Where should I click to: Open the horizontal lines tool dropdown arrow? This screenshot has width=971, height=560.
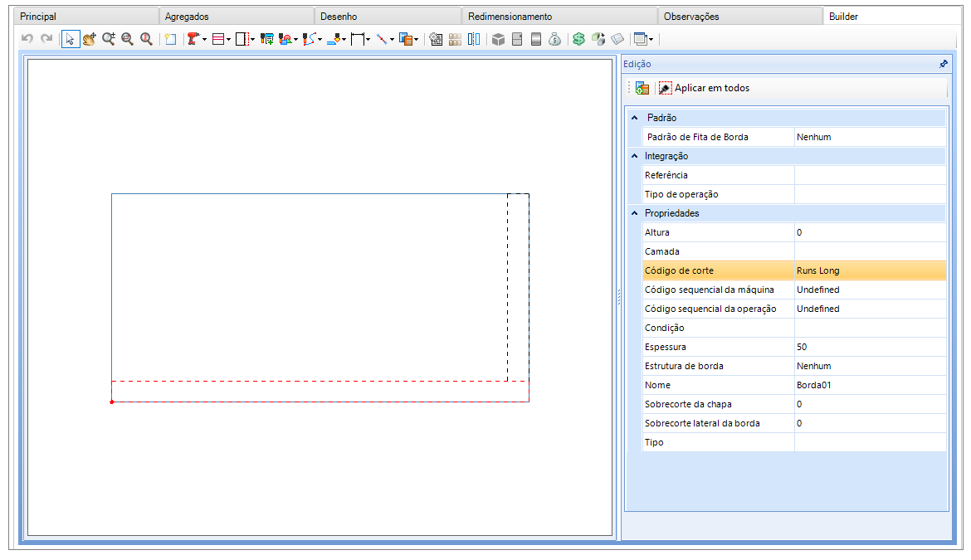pos(228,40)
